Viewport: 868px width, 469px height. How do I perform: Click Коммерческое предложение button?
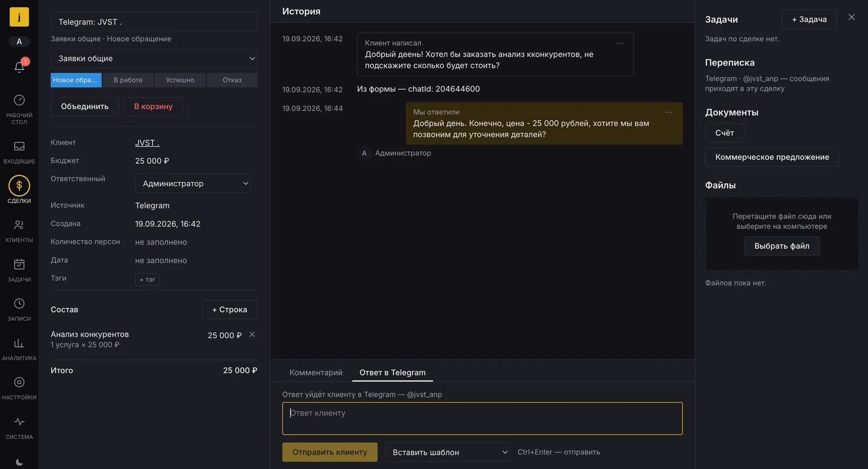(772, 157)
